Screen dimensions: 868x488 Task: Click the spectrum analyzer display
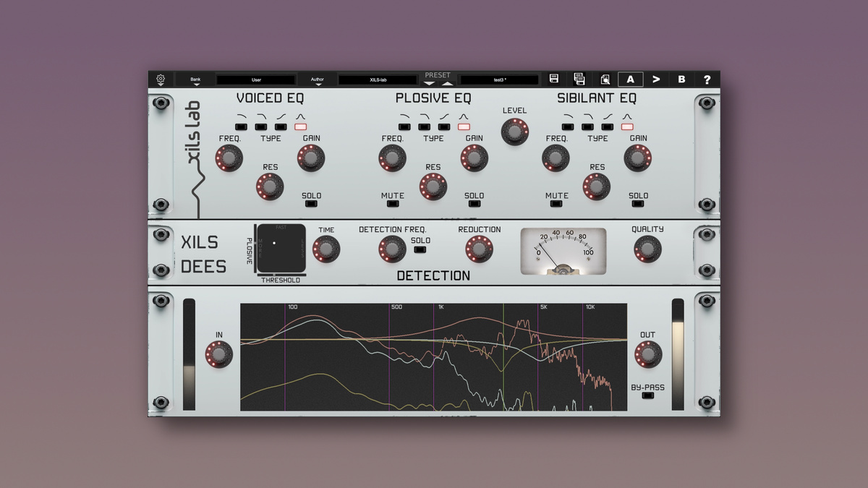click(x=434, y=357)
